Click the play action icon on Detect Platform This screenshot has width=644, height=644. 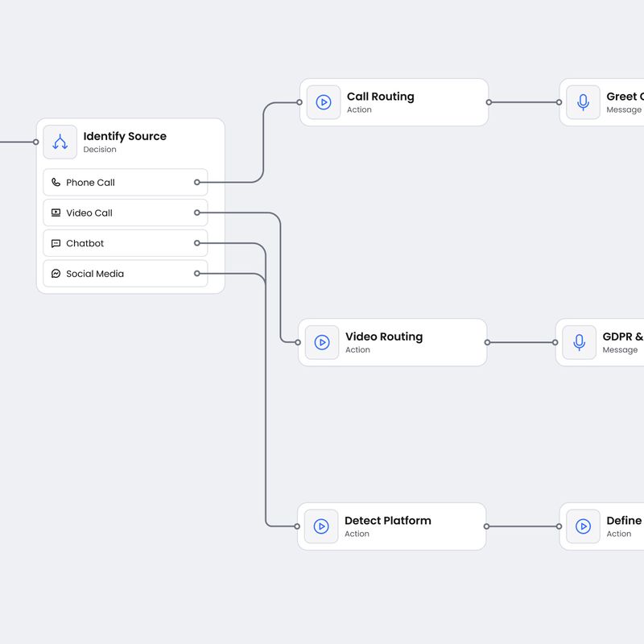(x=321, y=526)
